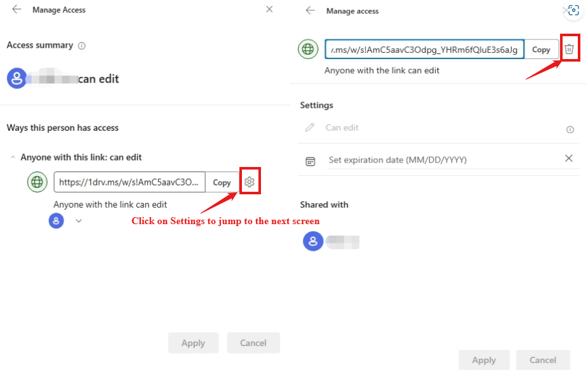The height and width of the screenshot is (374, 588).
Task: Click 'Anyone with the link can edit' in right panel
Action: point(382,70)
